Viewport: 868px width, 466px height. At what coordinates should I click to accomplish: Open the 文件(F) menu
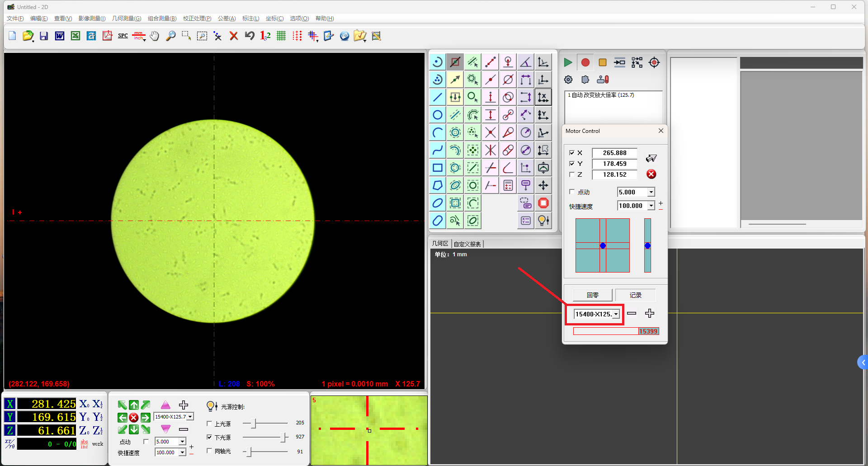[15, 19]
